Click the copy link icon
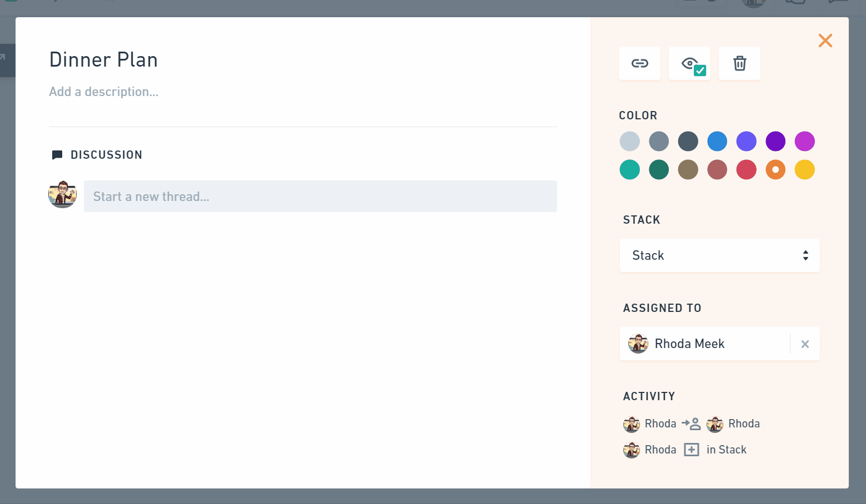 [x=639, y=63]
